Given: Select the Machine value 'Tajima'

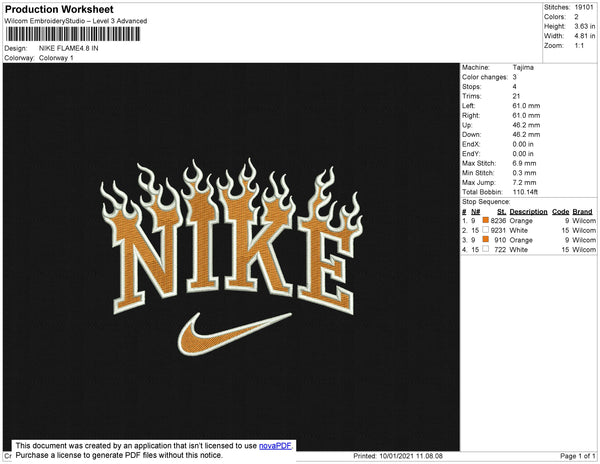Looking at the screenshot, I should click(x=523, y=67).
